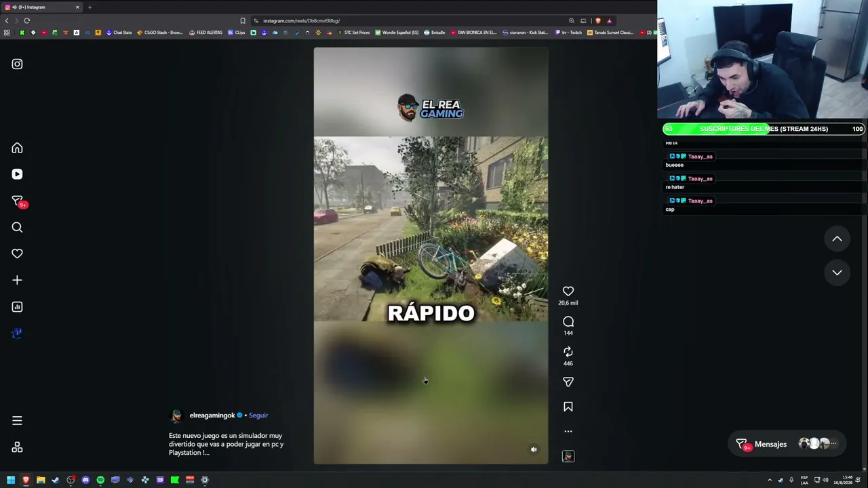The height and width of the screenshot is (488, 868).
Task: Toggle the reel sound mute button
Action: [x=534, y=449]
